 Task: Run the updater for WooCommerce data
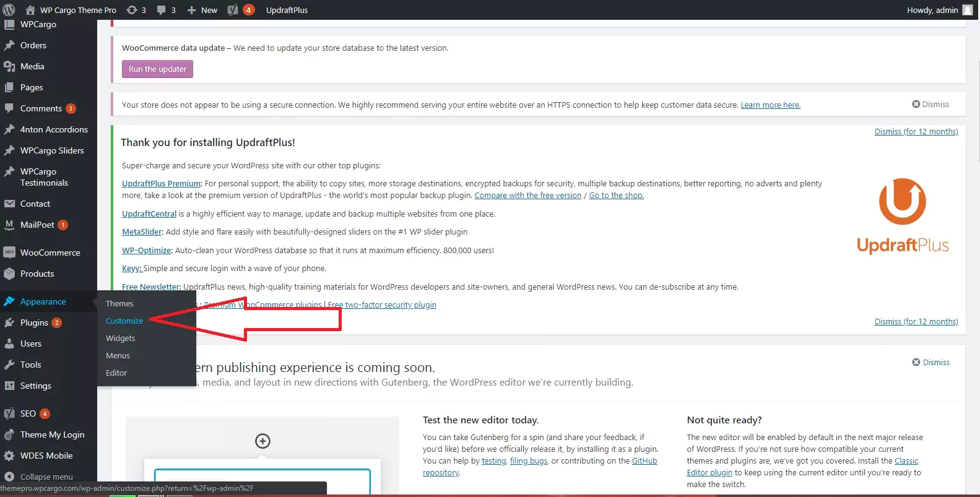157,69
